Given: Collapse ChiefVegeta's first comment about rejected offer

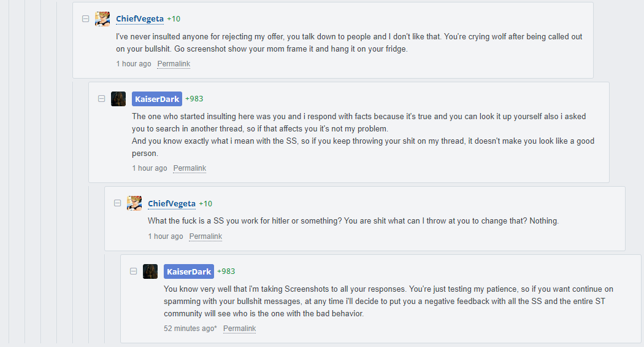Looking at the screenshot, I should coord(85,19).
